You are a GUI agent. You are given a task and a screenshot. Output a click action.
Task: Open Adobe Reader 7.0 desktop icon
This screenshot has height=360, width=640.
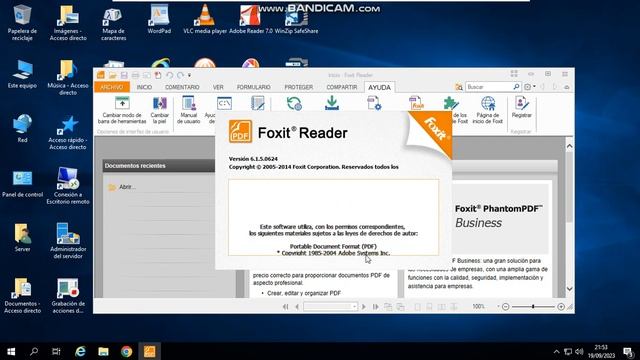coord(251,20)
